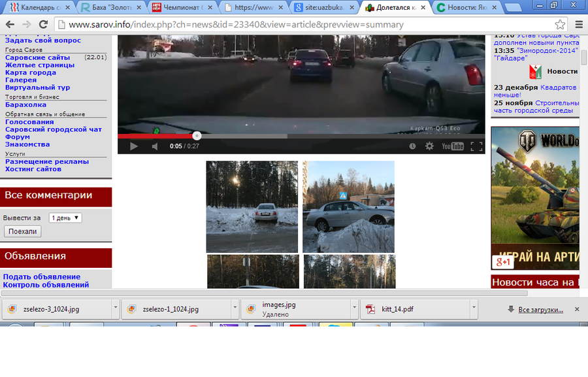Expand options for zselezo-1_1024.jpg download
Viewport: 588px width, 377px height.
(x=235, y=308)
